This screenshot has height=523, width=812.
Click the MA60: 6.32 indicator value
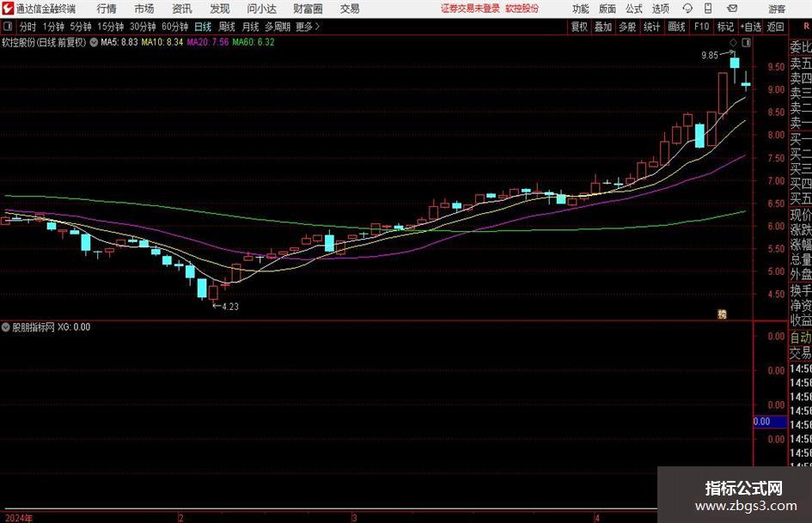tap(253, 42)
